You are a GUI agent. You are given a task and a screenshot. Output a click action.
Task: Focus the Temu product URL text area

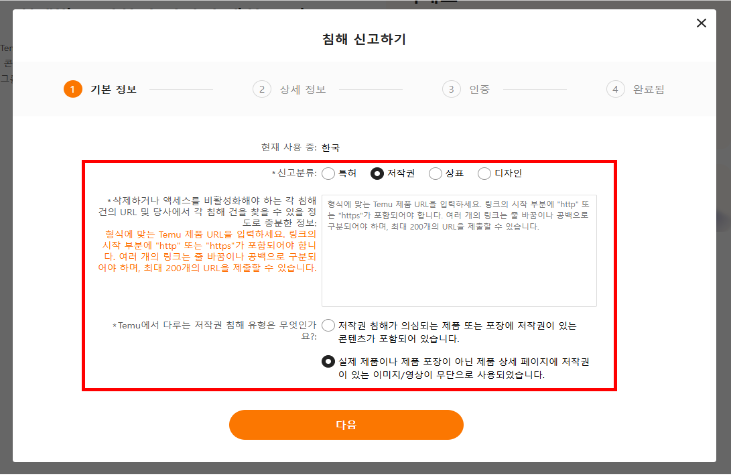coord(459,250)
